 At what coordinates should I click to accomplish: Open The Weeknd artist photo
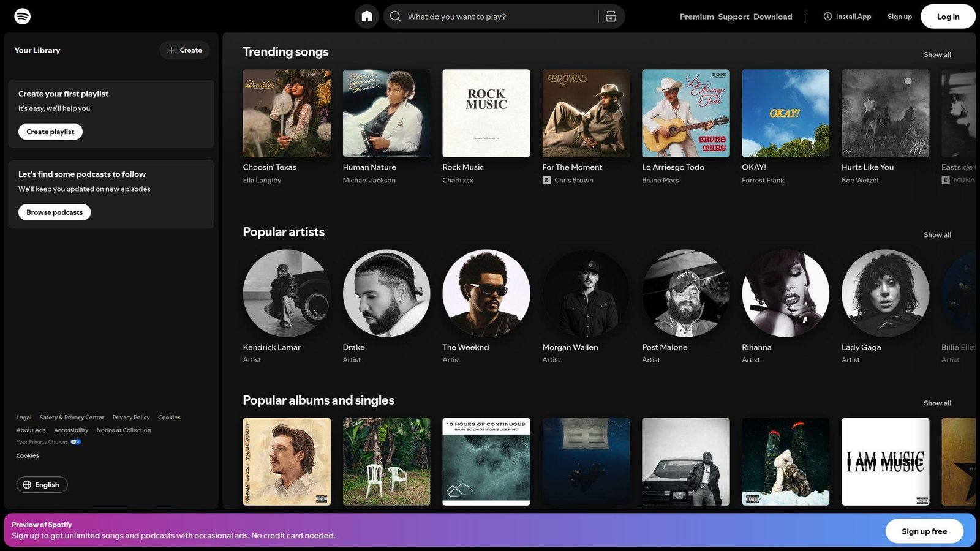coord(486,293)
